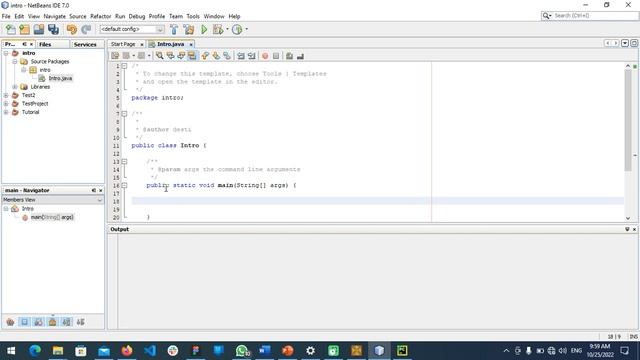The image size is (640, 360).
Task: Click the Profile Main Project icon
Action: tap(237, 29)
